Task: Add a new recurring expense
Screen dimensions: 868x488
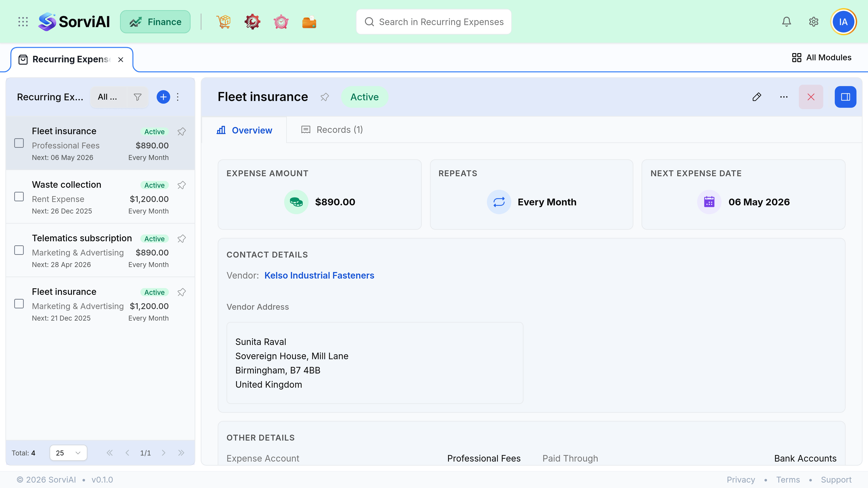Action: pos(163,97)
